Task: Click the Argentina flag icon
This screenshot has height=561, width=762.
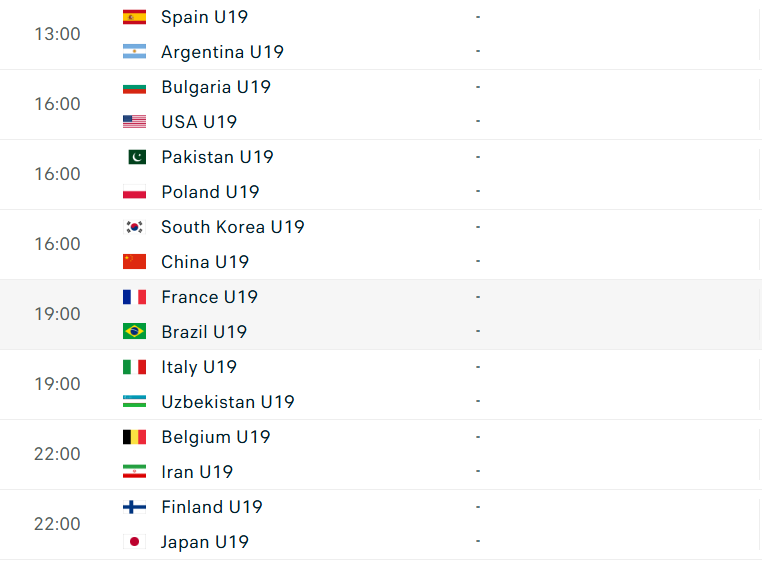Action: [134, 52]
